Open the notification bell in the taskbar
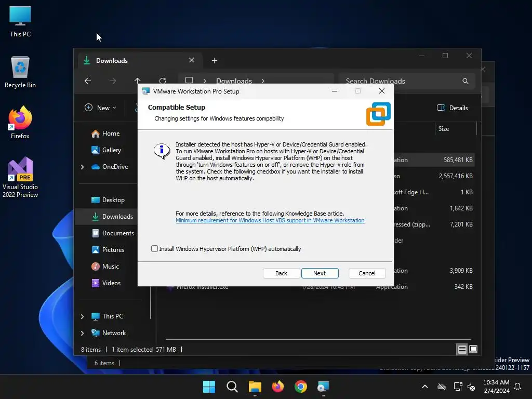Screen dimensions: 532x399 [518, 387]
